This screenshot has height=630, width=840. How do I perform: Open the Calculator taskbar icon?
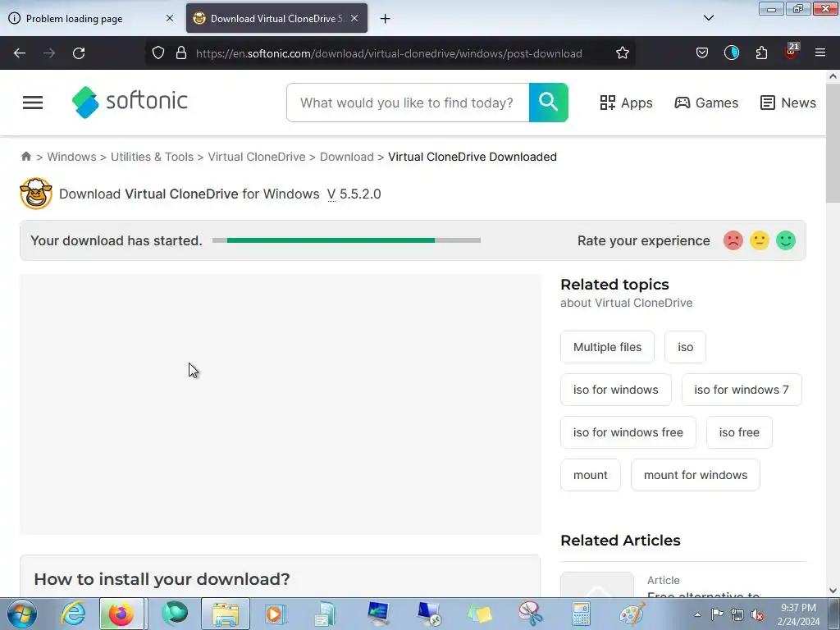coord(581,614)
